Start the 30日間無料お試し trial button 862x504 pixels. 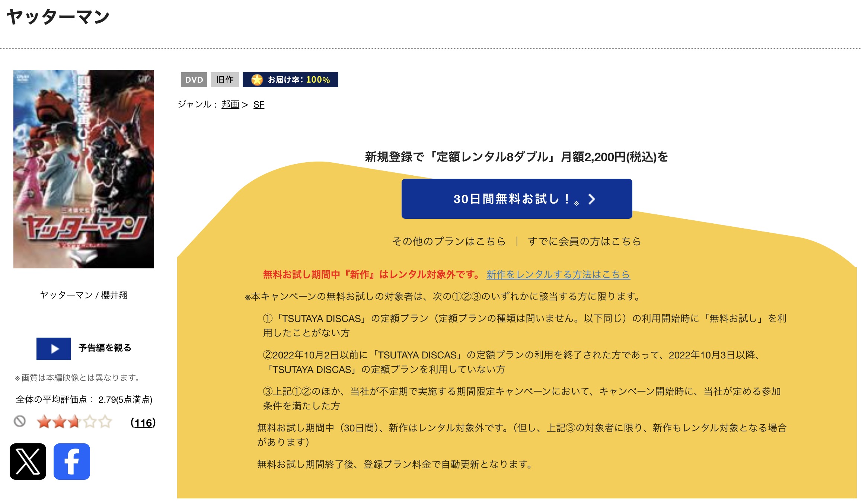coord(517,199)
